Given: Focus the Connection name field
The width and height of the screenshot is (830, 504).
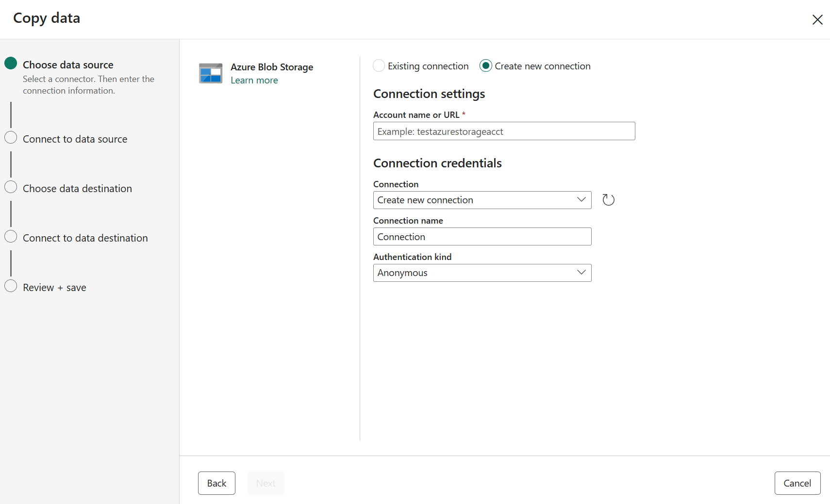Looking at the screenshot, I should pyautogui.click(x=482, y=236).
